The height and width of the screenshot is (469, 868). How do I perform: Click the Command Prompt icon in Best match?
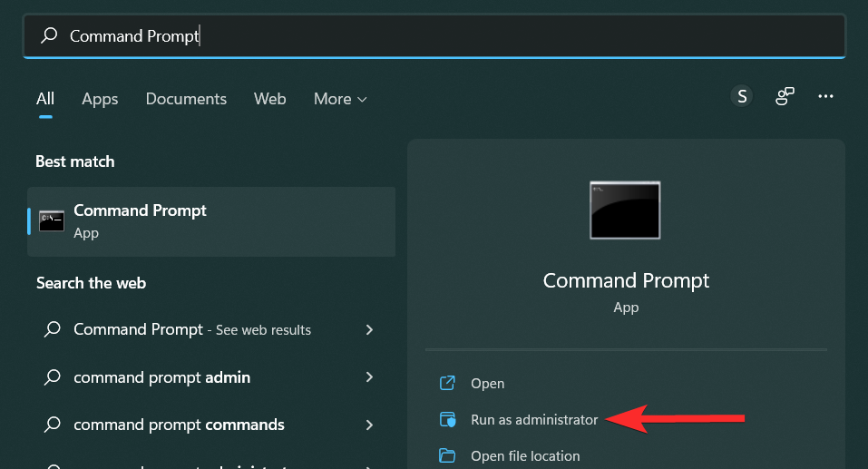click(52, 221)
